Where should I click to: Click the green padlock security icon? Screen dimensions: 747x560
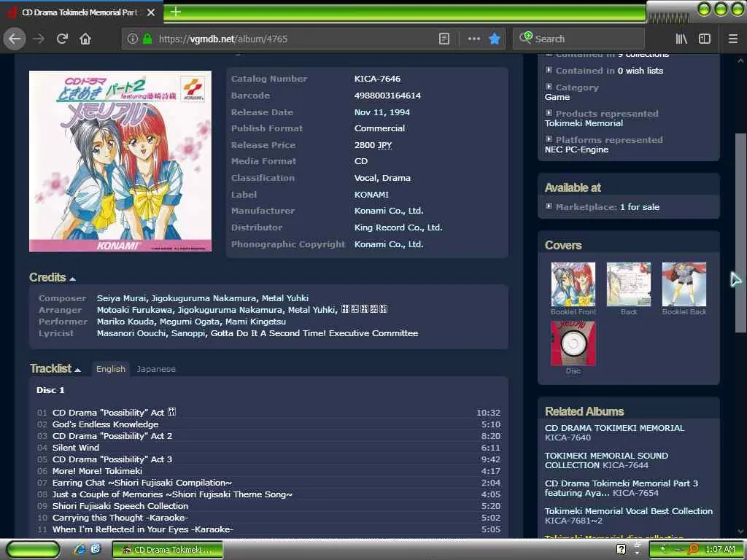pyautogui.click(x=147, y=39)
